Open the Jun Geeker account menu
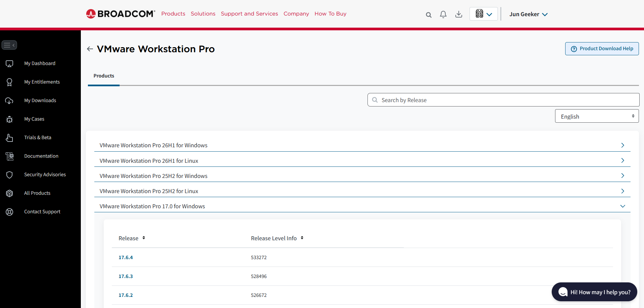The image size is (644, 308). (528, 14)
